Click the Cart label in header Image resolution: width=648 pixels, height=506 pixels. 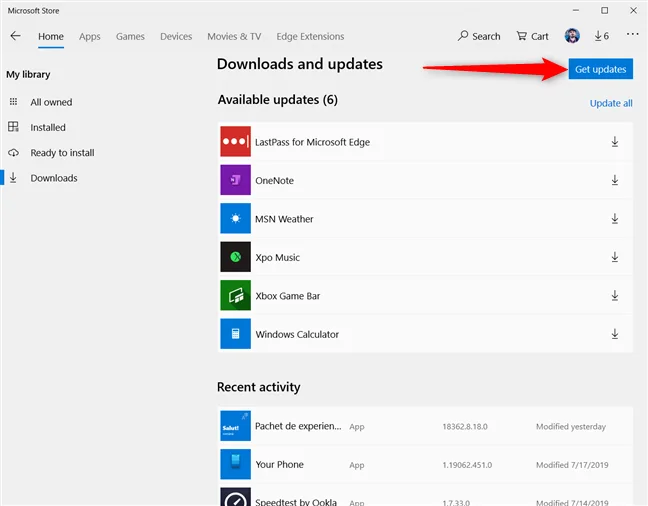540,36
